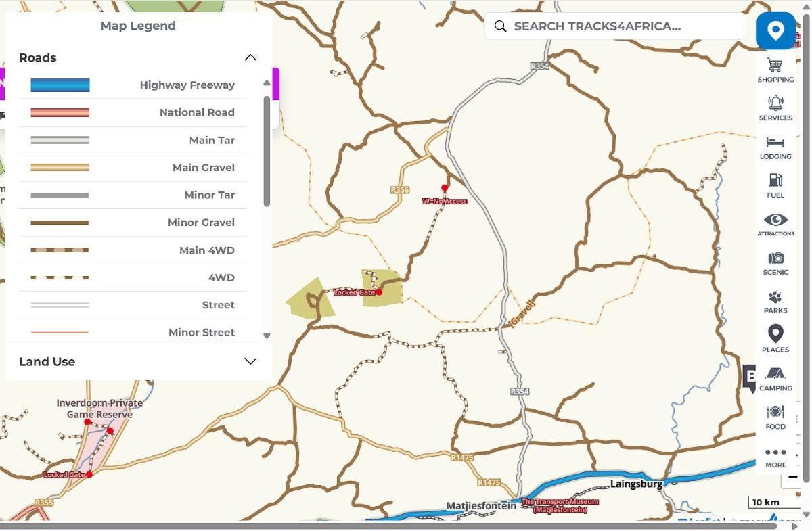Collapse the Roads legend section
Image resolution: width=812 pixels, height=531 pixels.
pyautogui.click(x=250, y=57)
